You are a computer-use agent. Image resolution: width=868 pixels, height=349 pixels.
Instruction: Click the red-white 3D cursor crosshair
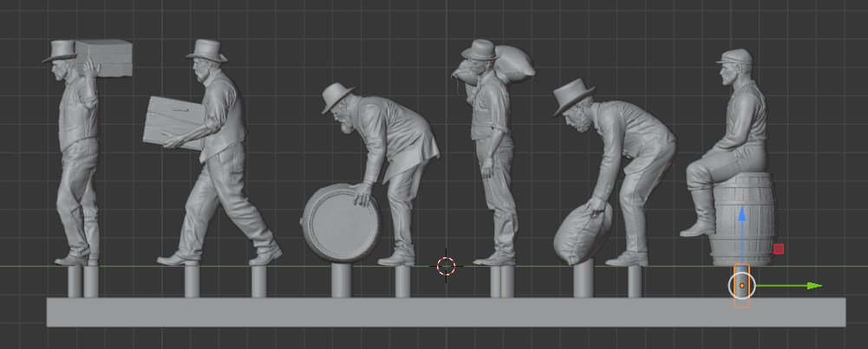coord(447,266)
